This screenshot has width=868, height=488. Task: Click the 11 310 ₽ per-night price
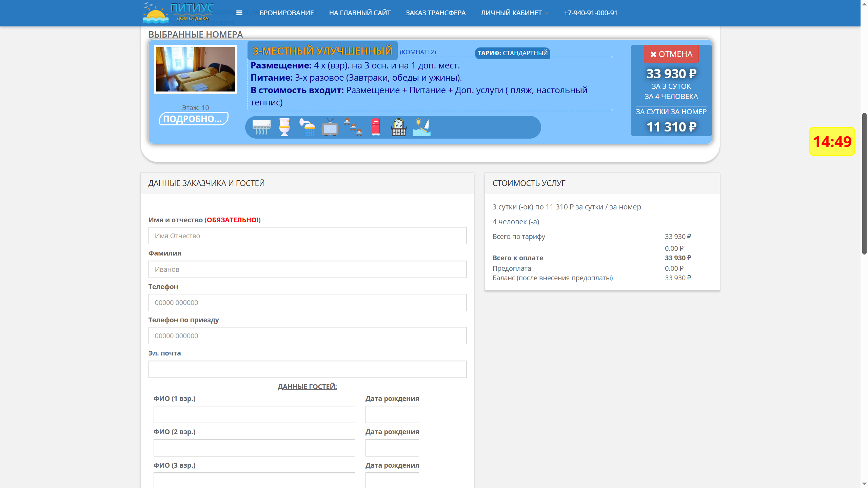click(x=671, y=127)
